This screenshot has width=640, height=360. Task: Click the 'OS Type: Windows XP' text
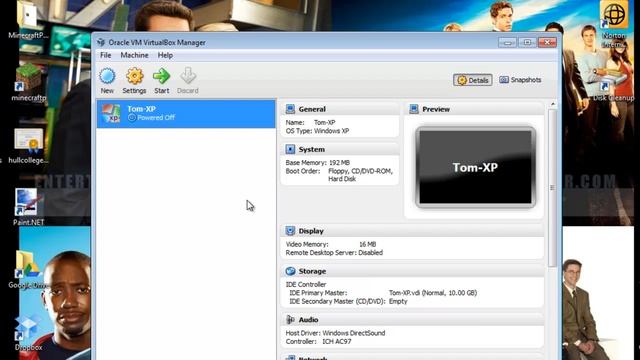click(317, 131)
